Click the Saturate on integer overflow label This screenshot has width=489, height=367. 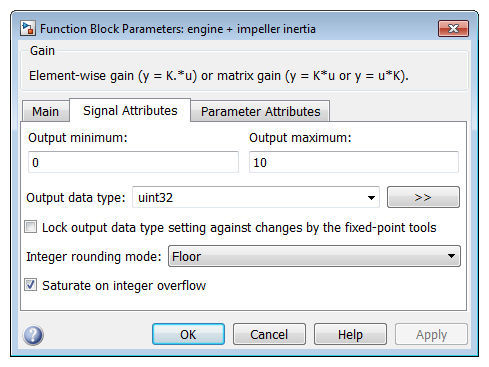click(x=124, y=285)
